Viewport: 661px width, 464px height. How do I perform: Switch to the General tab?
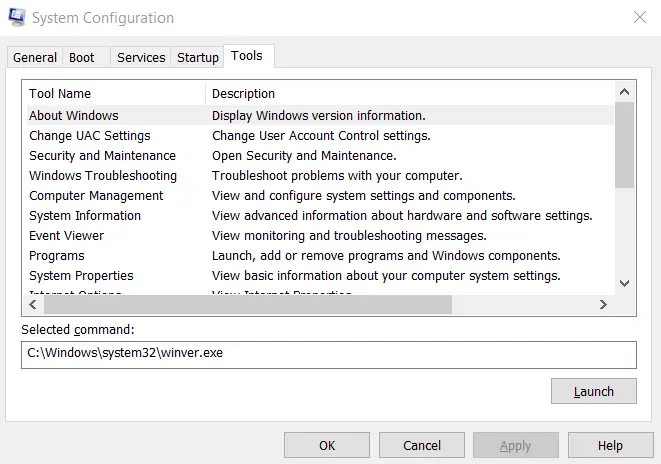point(34,57)
